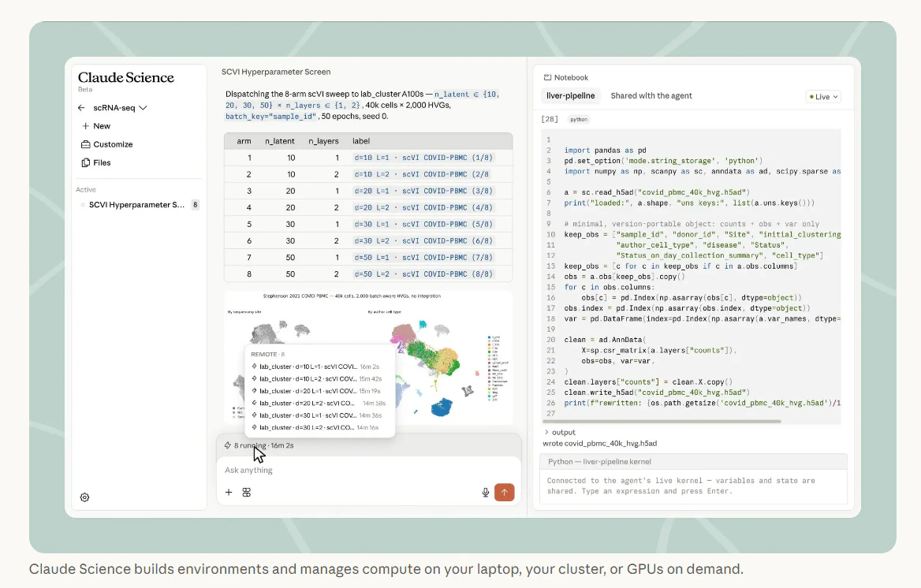
Task: Open the Live status dropdown
Action: (823, 97)
